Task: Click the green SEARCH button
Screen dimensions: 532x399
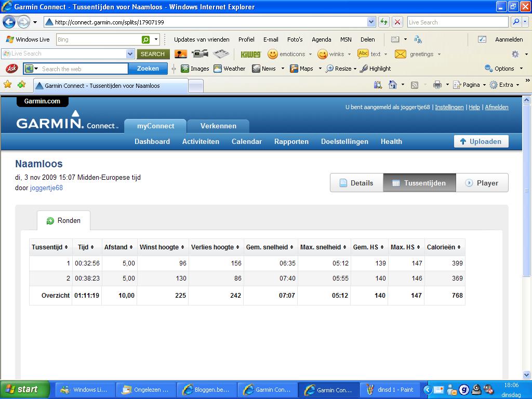Action: pyautogui.click(x=153, y=54)
